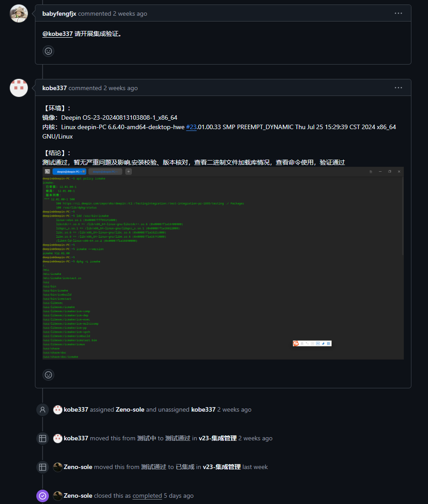Open the kebab menu on babyfengfjx's comment

(x=398, y=13)
